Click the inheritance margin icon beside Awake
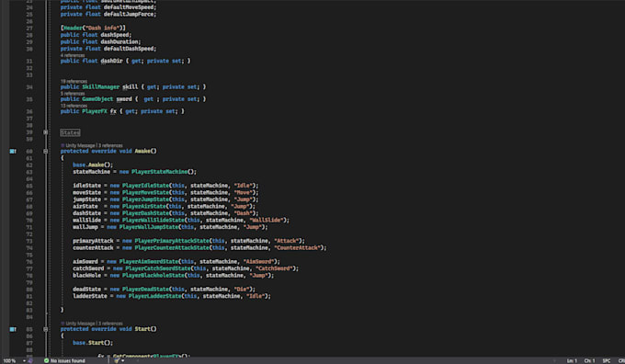This screenshot has width=625, height=364. coord(13,151)
